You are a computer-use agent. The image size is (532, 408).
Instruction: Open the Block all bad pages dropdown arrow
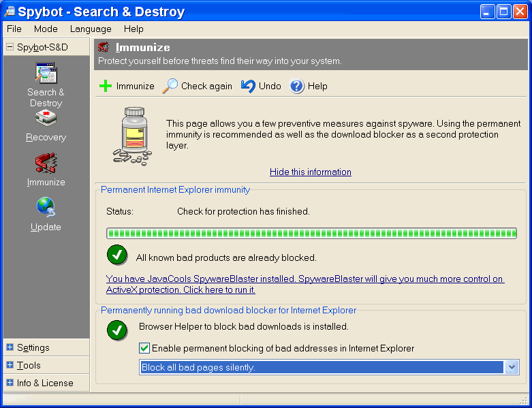pyautogui.click(x=512, y=367)
